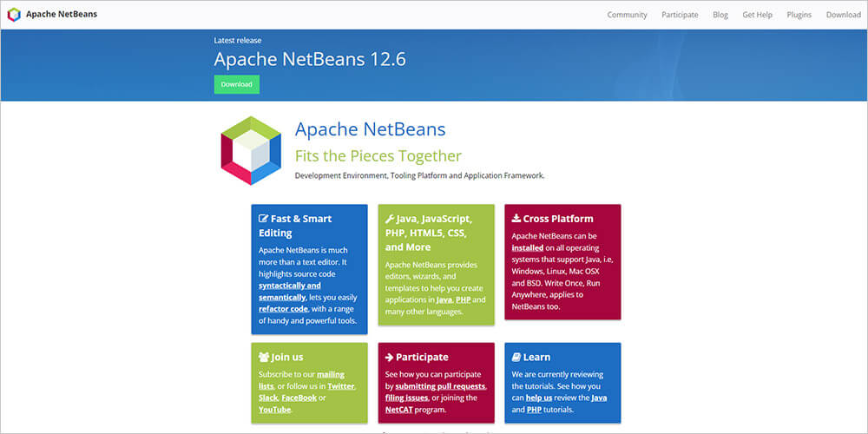Click the book icon beside Learn
The image size is (868, 434).
tap(516, 357)
